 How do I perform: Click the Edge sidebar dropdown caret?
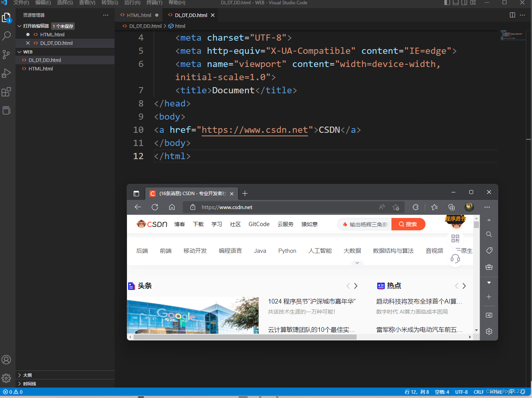(489, 283)
